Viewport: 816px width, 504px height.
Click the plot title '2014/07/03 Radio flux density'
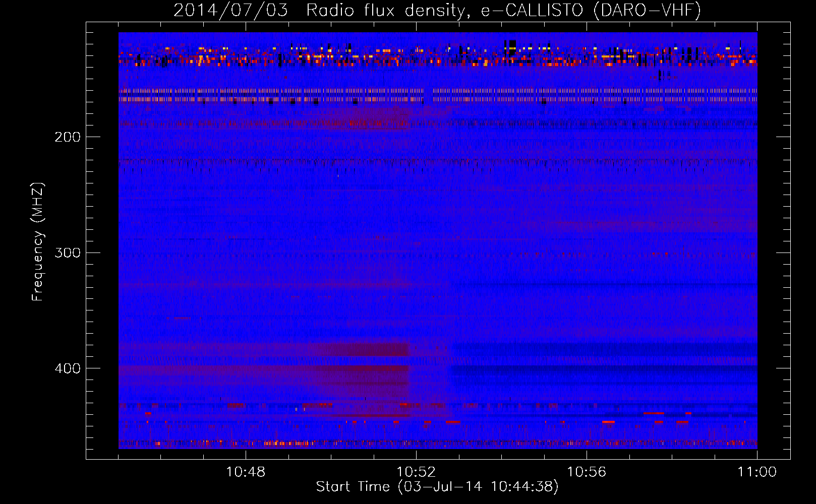[x=437, y=11]
